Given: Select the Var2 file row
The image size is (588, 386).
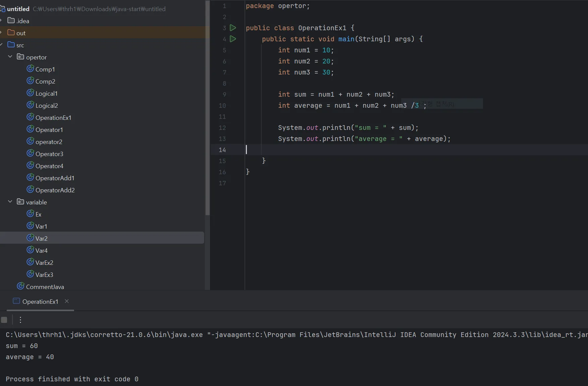Looking at the screenshot, I should [102, 238].
